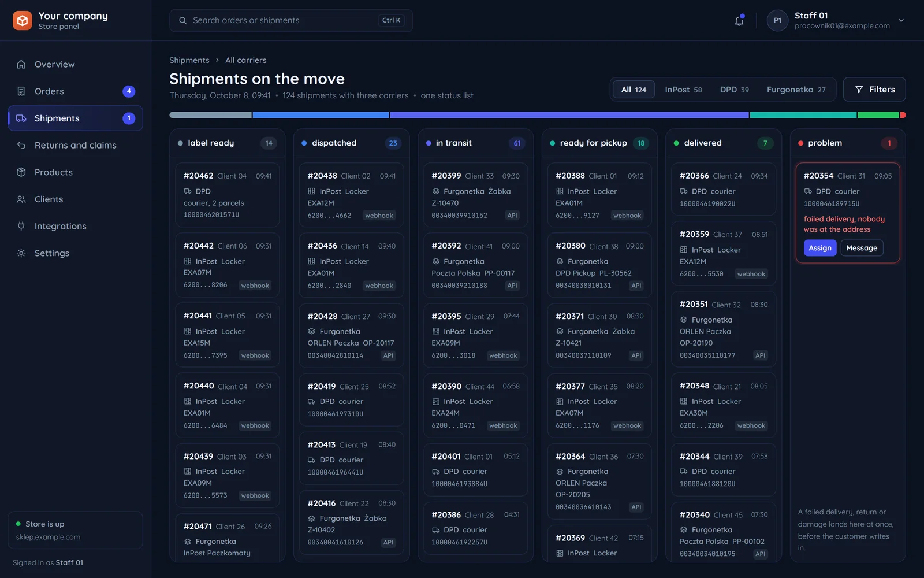924x578 pixels.
Task: Click the sklep.example.com store address
Action: coord(48,537)
